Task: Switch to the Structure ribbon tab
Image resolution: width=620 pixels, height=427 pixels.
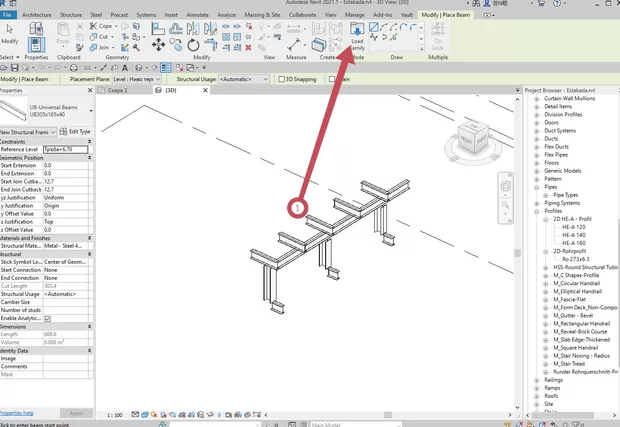Action: 71,16
